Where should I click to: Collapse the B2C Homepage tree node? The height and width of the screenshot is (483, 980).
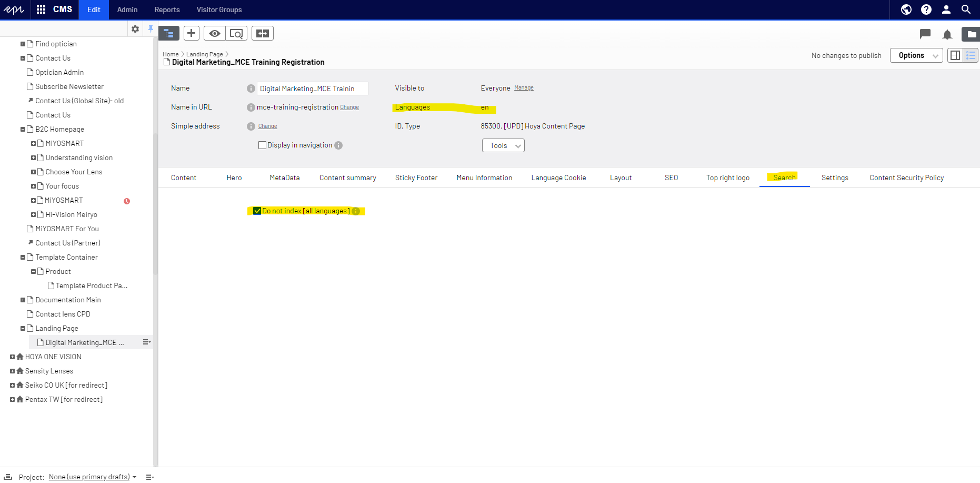click(x=23, y=130)
